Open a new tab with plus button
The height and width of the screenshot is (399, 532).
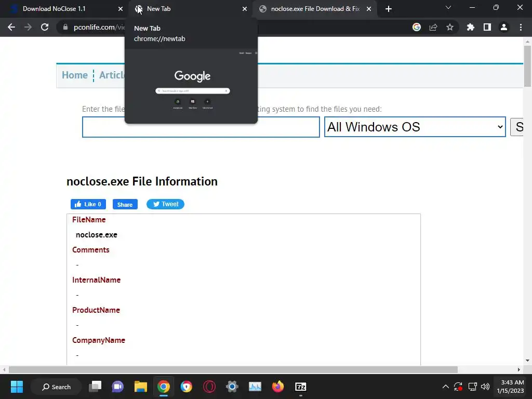click(389, 9)
